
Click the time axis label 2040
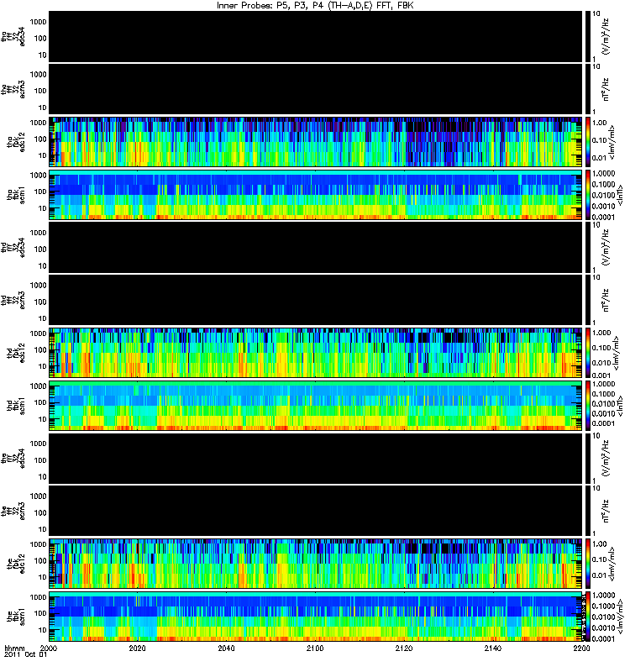[226, 648]
